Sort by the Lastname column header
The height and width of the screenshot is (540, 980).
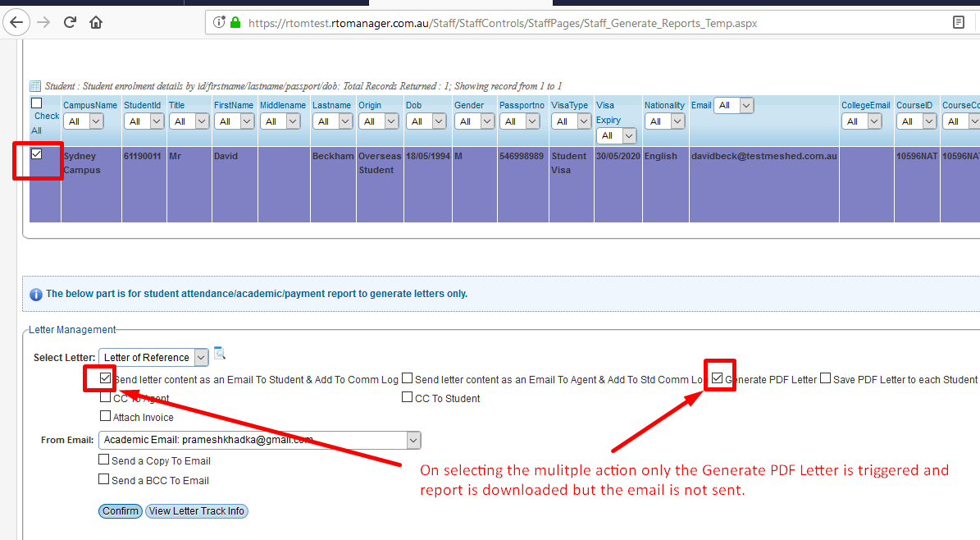click(x=331, y=105)
